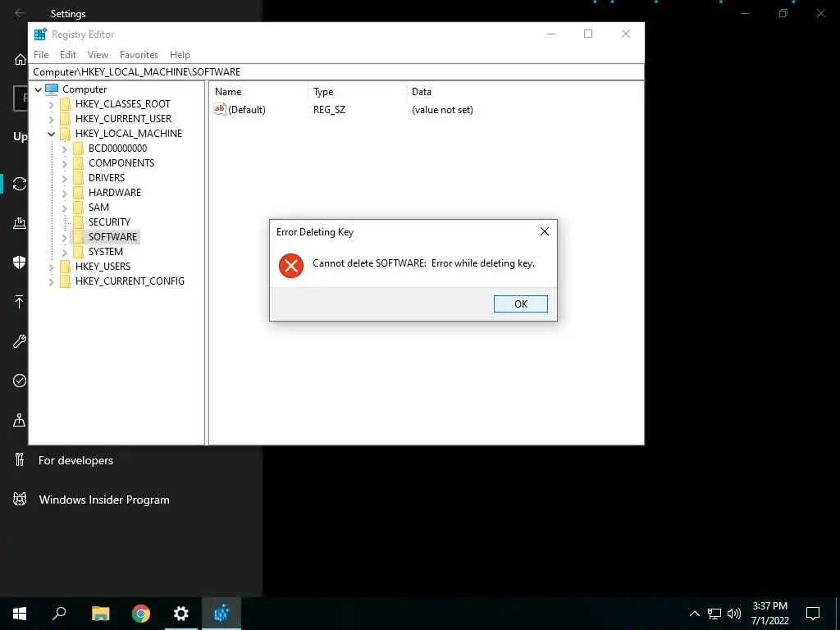The image size is (840, 630).
Task: Open the Favorites menu in Registry Editor
Action: pos(139,55)
